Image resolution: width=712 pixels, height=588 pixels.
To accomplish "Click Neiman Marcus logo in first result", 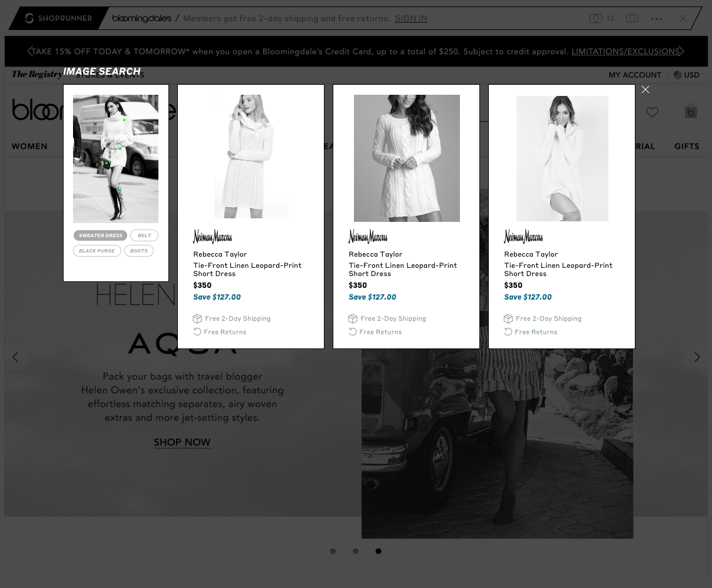I will click(x=213, y=237).
